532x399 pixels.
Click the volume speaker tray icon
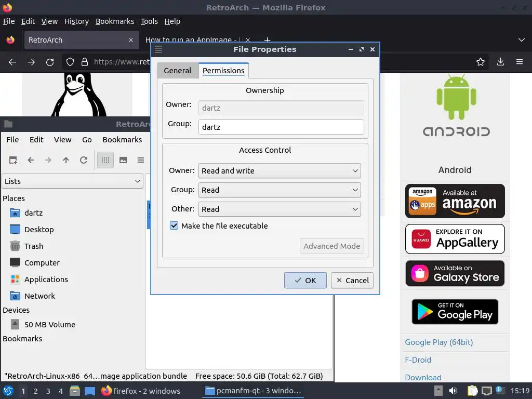tap(453, 391)
